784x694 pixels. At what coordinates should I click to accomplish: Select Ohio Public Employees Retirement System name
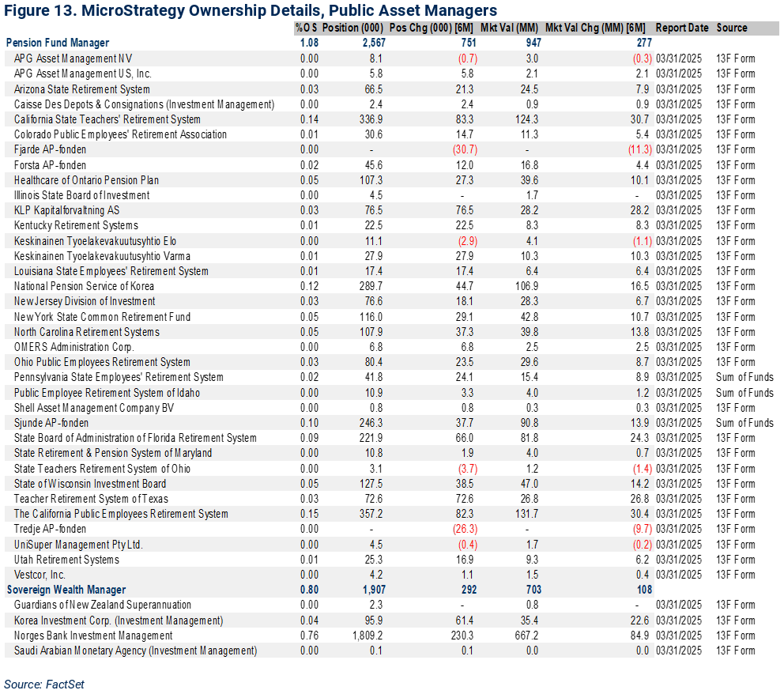tap(102, 362)
